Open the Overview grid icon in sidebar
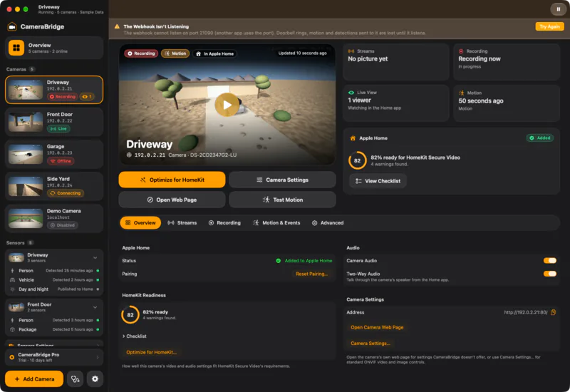The height and width of the screenshot is (392, 570). tap(16, 48)
